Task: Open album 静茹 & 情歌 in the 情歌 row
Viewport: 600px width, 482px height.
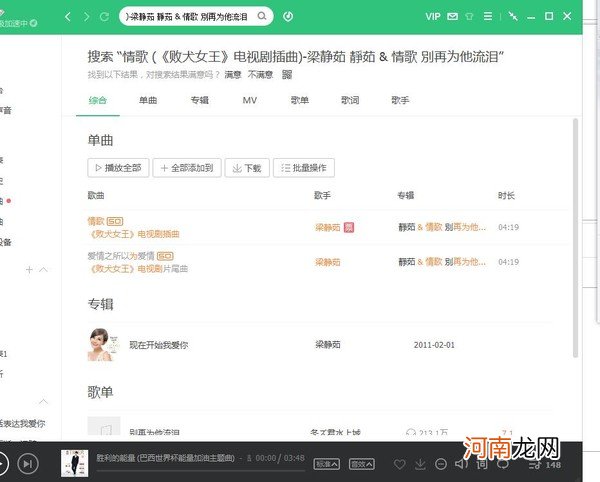Action: click(x=442, y=227)
